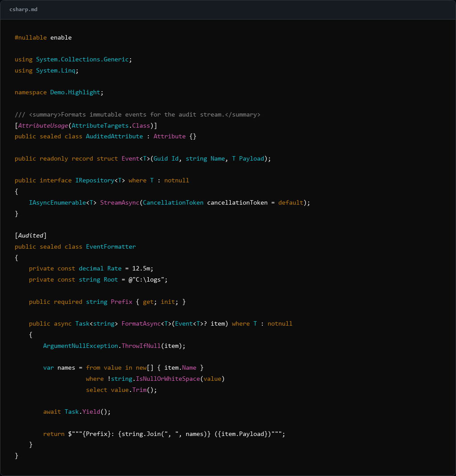The width and height of the screenshot is (456, 476).
Task: Click the names variable declaration
Action: [66, 368]
